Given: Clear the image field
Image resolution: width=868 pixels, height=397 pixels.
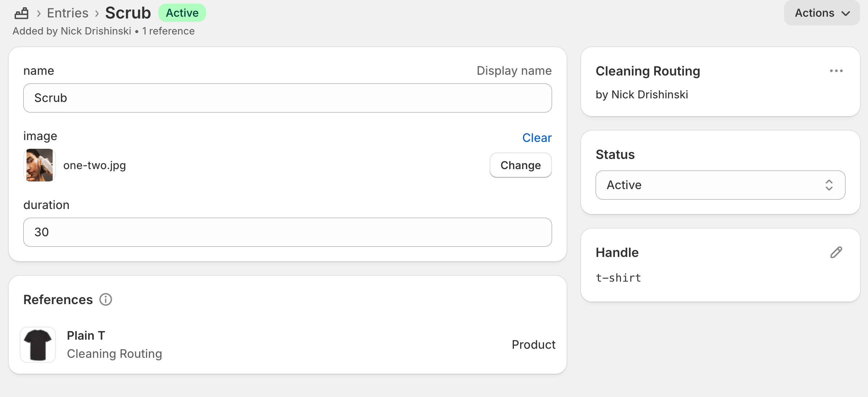Looking at the screenshot, I should click(x=536, y=138).
